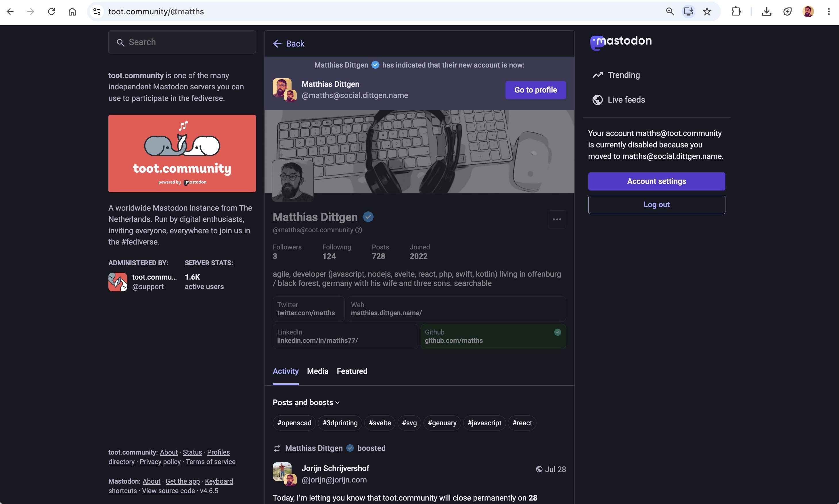This screenshot has width=839, height=504.
Task: Open browser extensions puzzle icon
Action: (736, 11)
